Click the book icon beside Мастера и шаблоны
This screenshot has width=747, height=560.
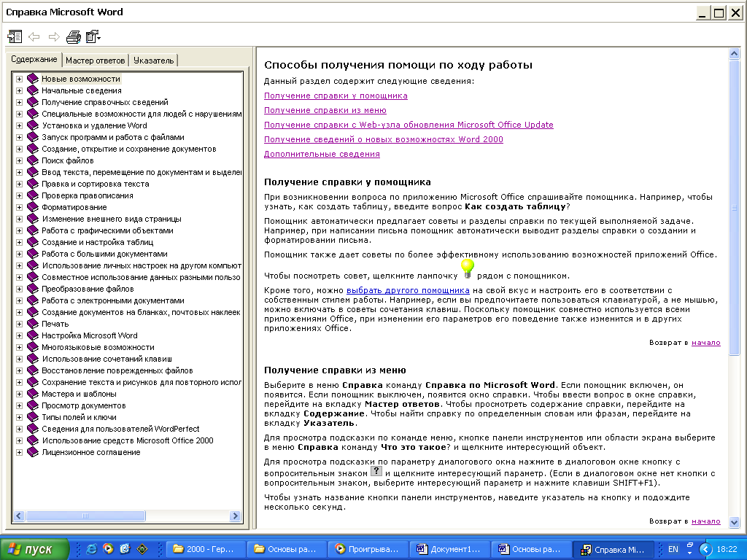coord(33,393)
